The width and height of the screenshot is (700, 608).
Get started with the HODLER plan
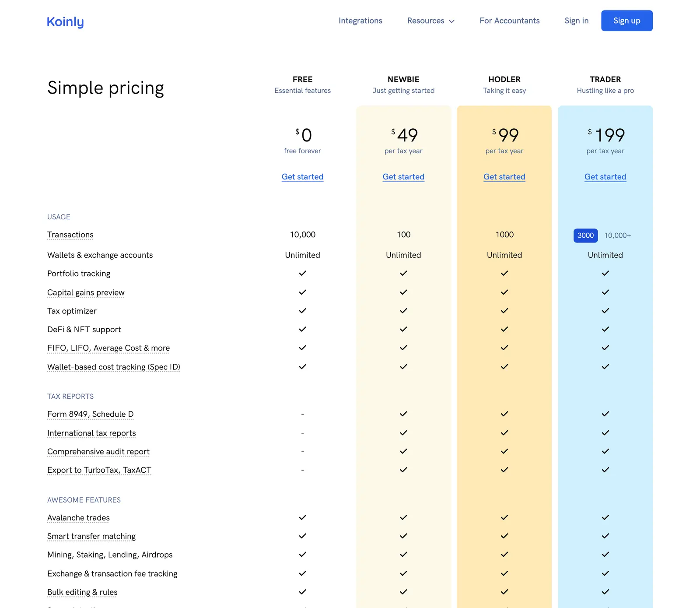tap(504, 177)
